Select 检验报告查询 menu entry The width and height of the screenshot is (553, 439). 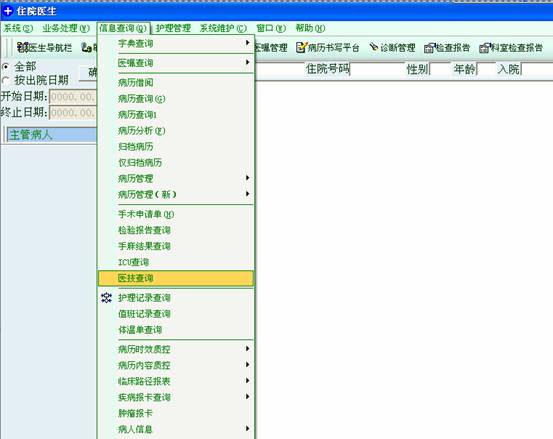176,230
